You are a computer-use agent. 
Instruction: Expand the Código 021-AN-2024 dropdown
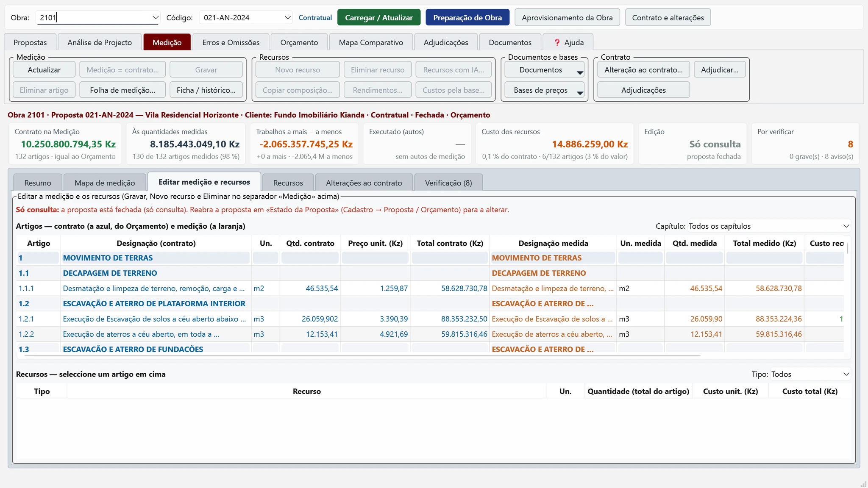(288, 18)
